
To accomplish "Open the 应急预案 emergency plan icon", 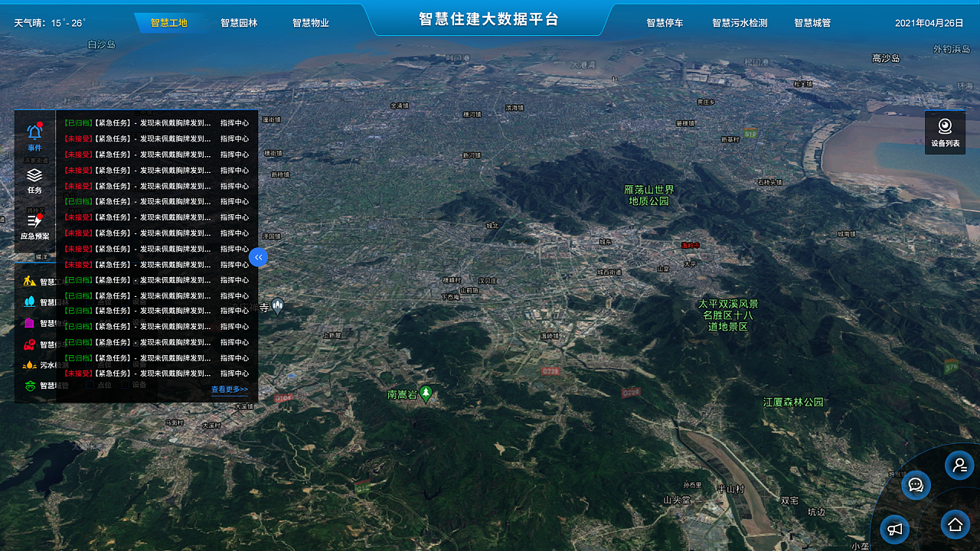I will coord(34,220).
